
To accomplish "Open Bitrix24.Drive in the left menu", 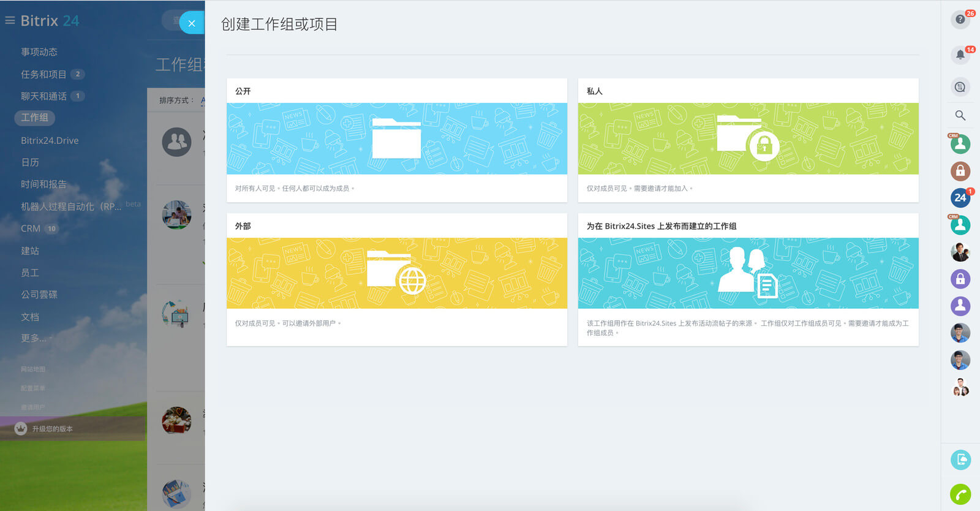I will tap(50, 140).
